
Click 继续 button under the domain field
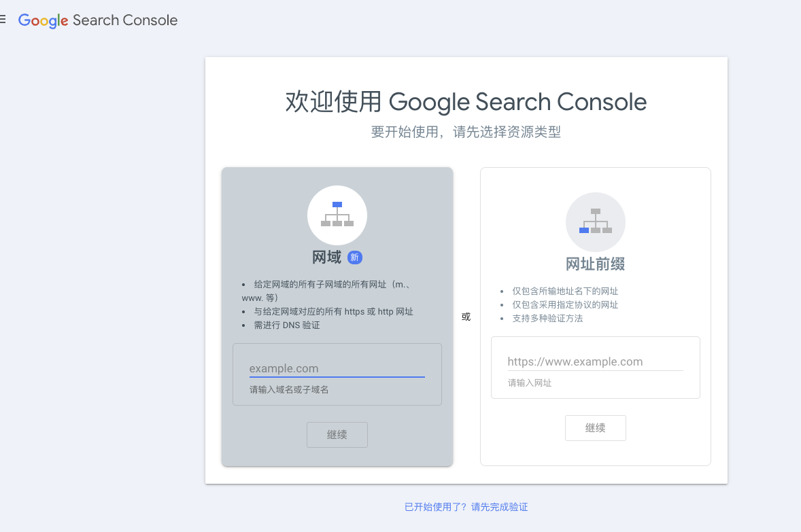pyautogui.click(x=337, y=435)
